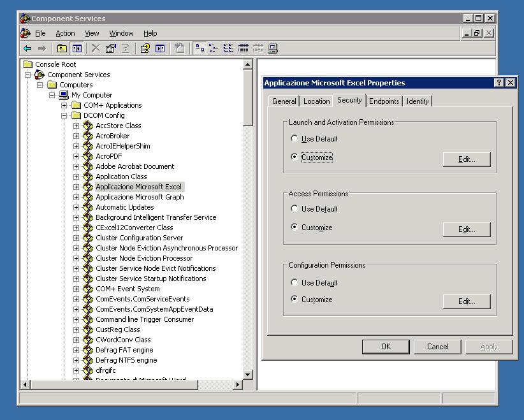The image size is (524, 420).
Task: Open the File menu
Action: click(40, 33)
